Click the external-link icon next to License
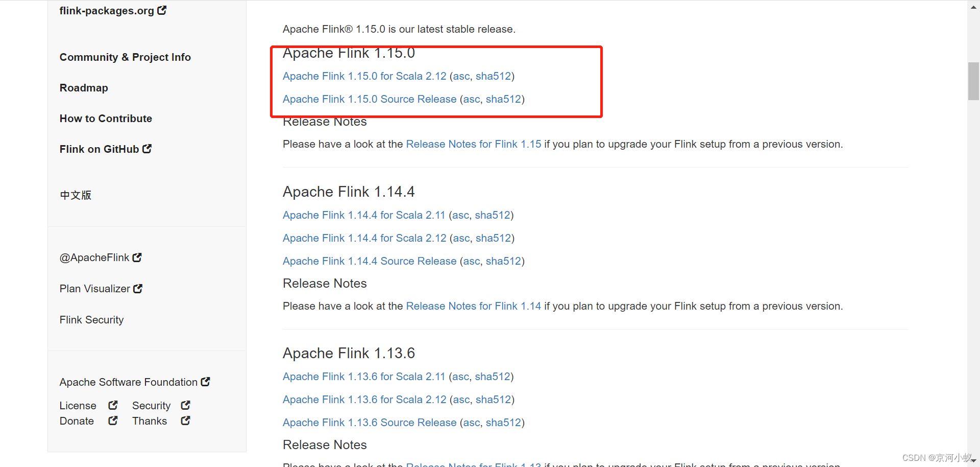980x467 pixels. [x=113, y=405]
